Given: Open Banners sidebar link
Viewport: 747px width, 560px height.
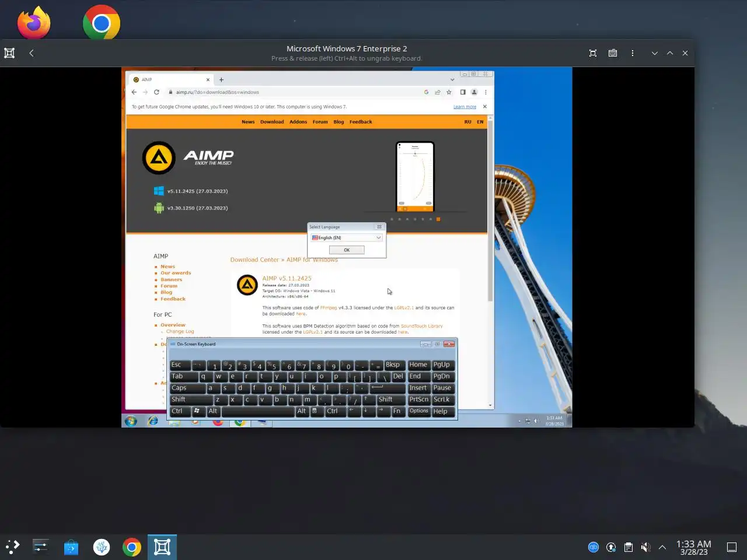Looking at the screenshot, I should click(x=171, y=279).
